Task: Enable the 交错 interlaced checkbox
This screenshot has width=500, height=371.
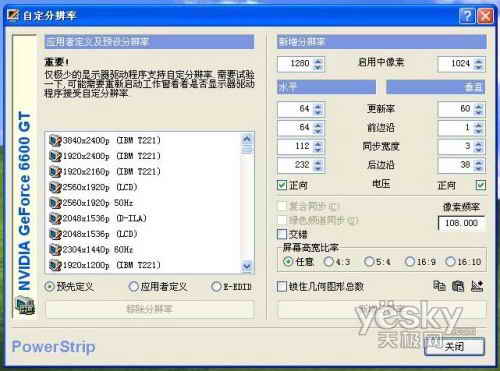Action: [282, 234]
